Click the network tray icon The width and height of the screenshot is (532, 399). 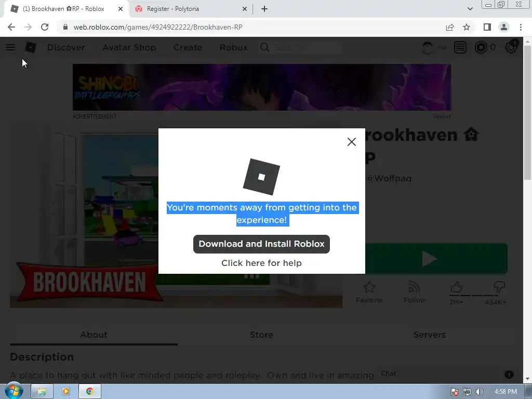pos(467,392)
